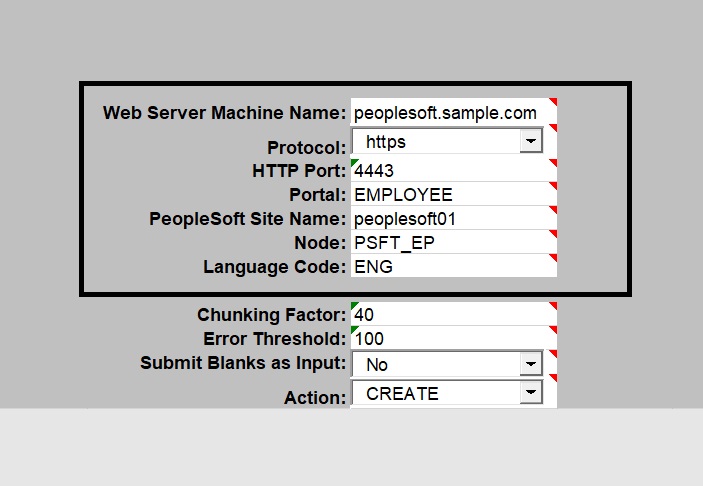This screenshot has width=703, height=486.
Task: Click the PeopleSoft Site Name label
Action: click(247, 219)
